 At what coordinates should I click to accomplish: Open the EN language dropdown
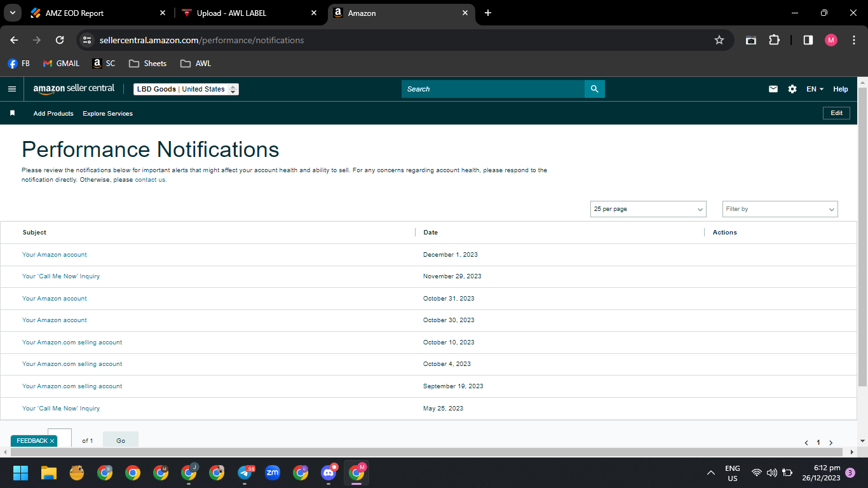coord(815,89)
